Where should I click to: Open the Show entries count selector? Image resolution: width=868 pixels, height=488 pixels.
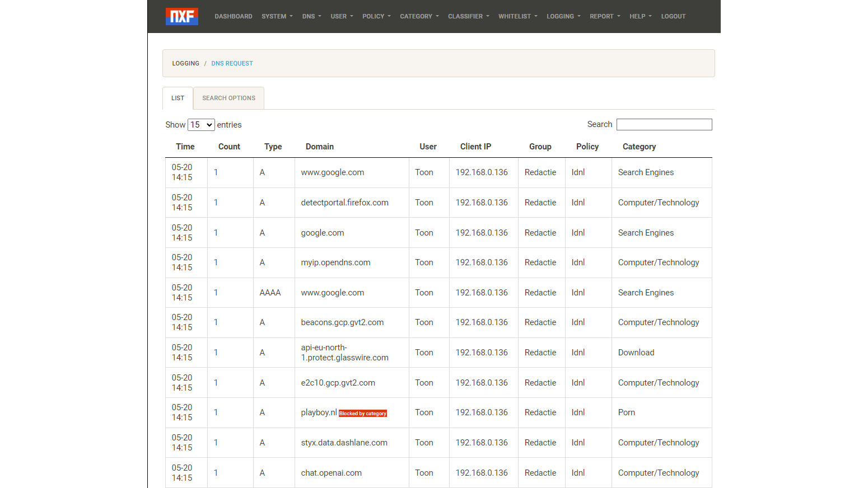(x=201, y=125)
